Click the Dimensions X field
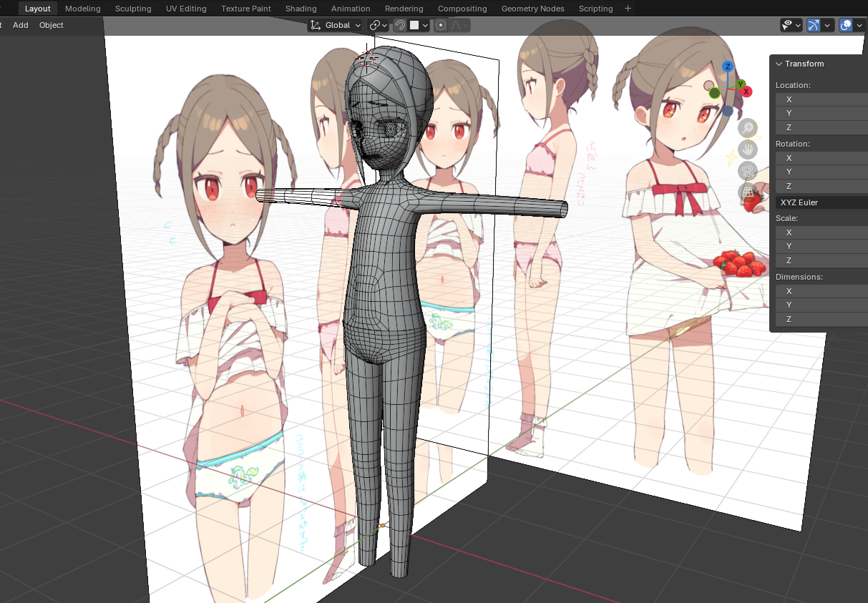868x603 pixels. coord(821,291)
